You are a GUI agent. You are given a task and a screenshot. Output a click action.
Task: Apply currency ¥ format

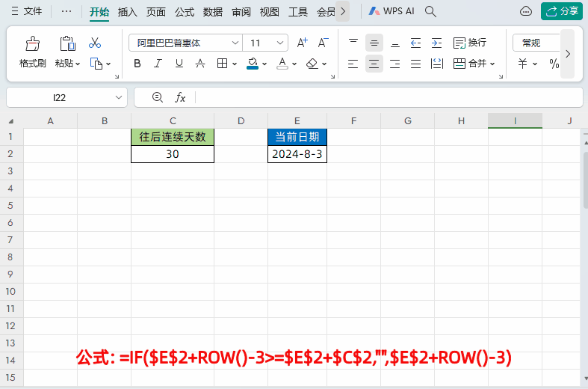point(523,64)
